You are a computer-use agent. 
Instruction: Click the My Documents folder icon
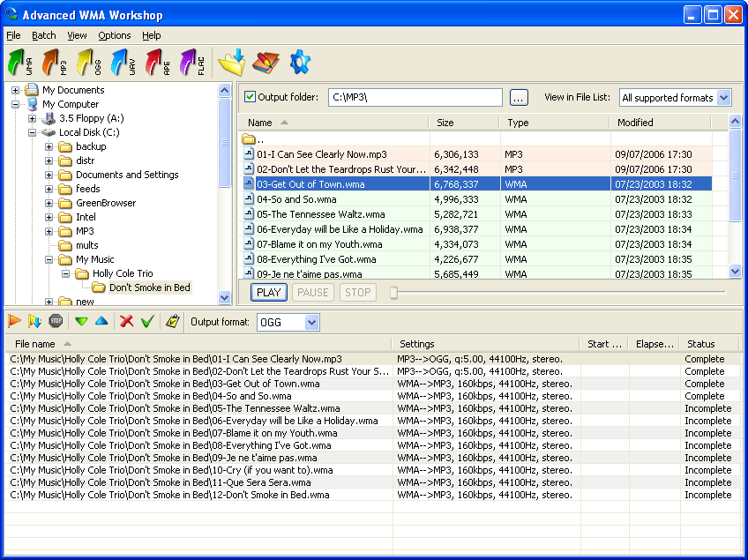pyautogui.click(x=32, y=89)
